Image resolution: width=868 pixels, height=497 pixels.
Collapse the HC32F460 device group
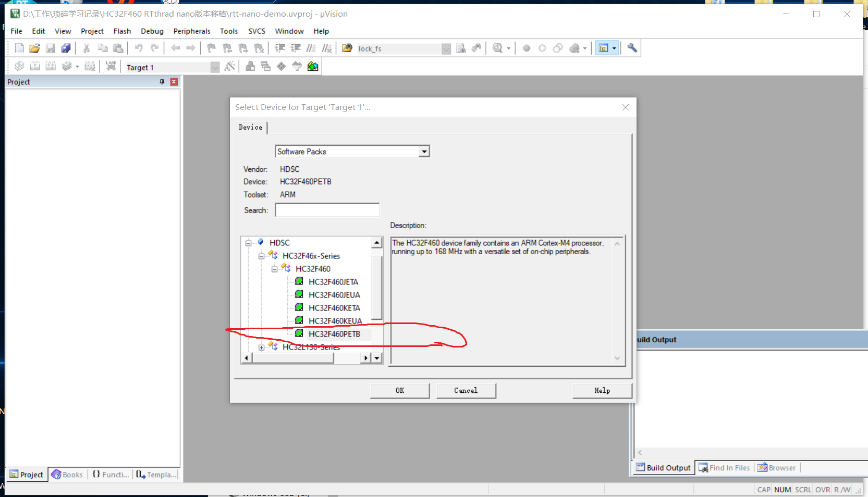pyautogui.click(x=275, y=269)
